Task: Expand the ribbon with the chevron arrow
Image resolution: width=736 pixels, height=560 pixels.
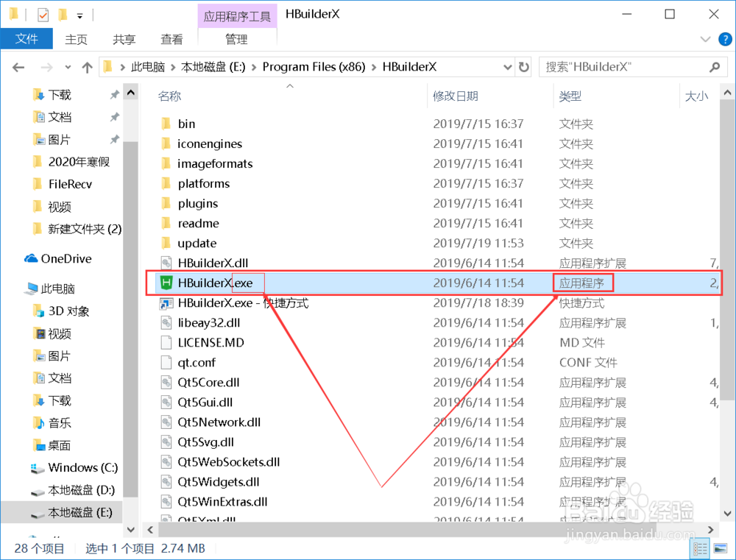Action: click(x=704, y=39)
